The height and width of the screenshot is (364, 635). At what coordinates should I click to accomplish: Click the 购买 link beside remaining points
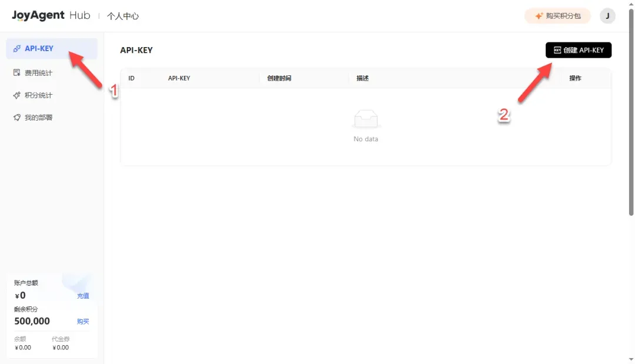[83, 322]
